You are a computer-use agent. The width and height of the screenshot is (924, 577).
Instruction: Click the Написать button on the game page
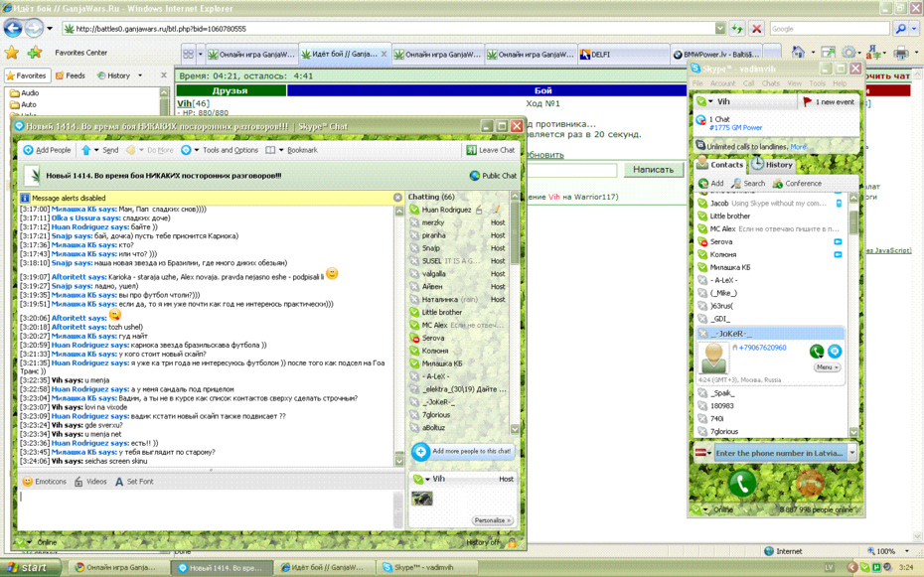(x=653, y=170)
